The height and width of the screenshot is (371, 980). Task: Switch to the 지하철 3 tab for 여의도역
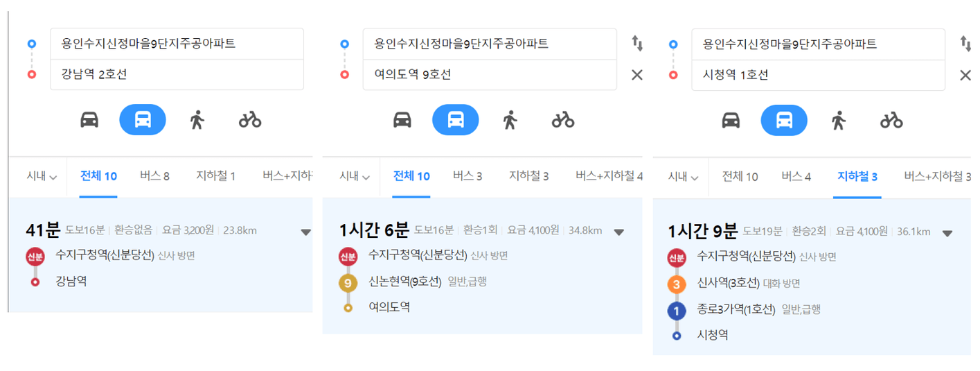click(529, 176)
